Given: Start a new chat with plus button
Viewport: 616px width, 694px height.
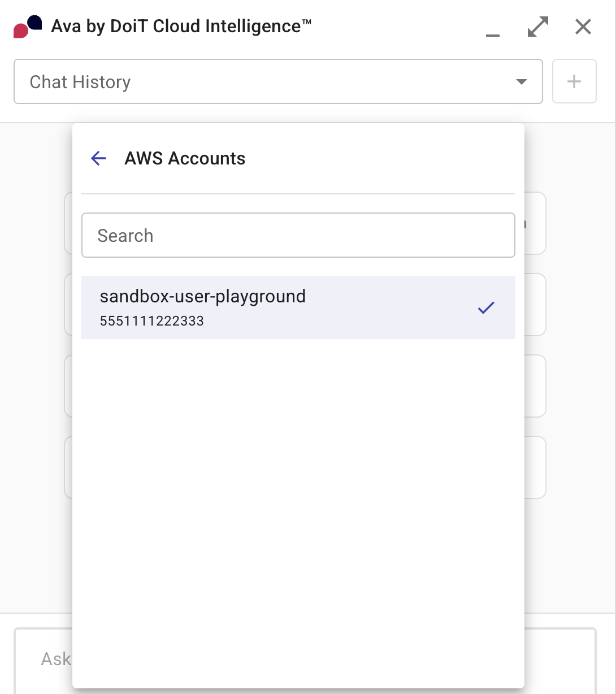Looking at the screenshot, I should point(574,81).
